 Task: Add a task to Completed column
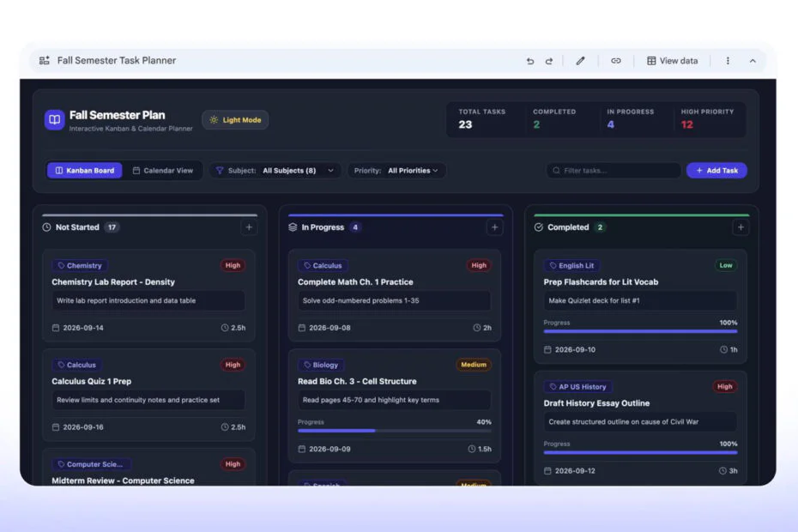pos(741,227)
